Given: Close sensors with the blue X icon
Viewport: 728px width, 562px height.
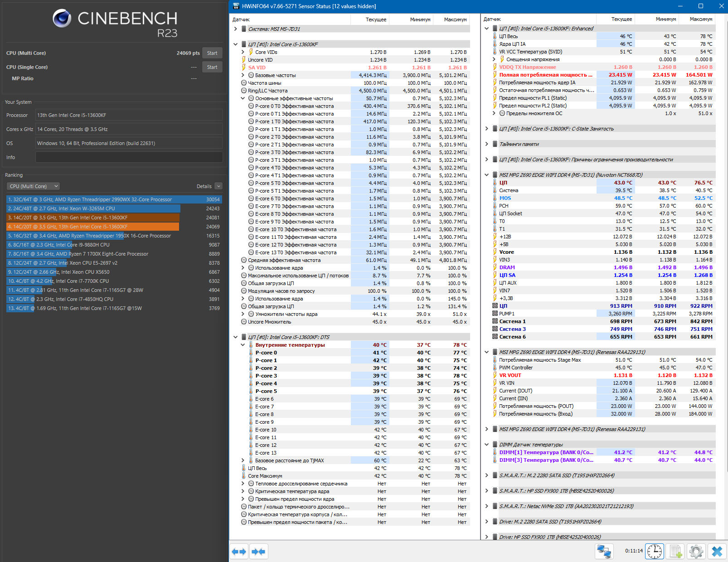Looking at the screenshot, I should [x=717, y=551].
